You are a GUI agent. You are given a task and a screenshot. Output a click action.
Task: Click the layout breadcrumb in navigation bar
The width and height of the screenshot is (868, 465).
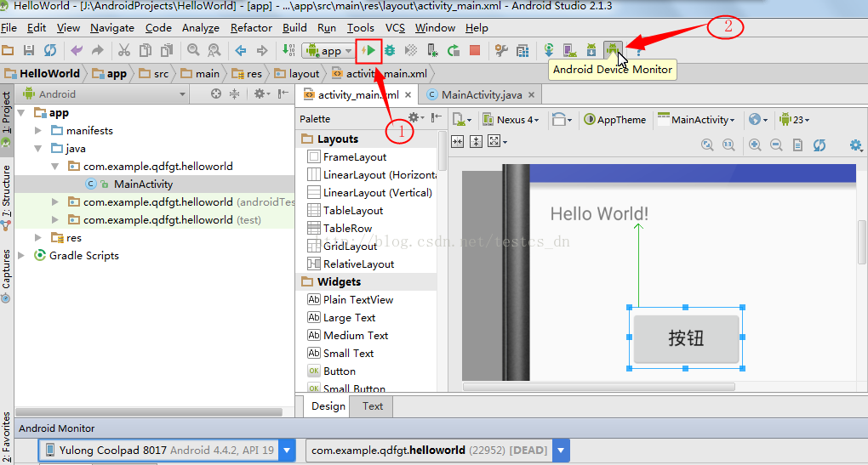point(298,74)
